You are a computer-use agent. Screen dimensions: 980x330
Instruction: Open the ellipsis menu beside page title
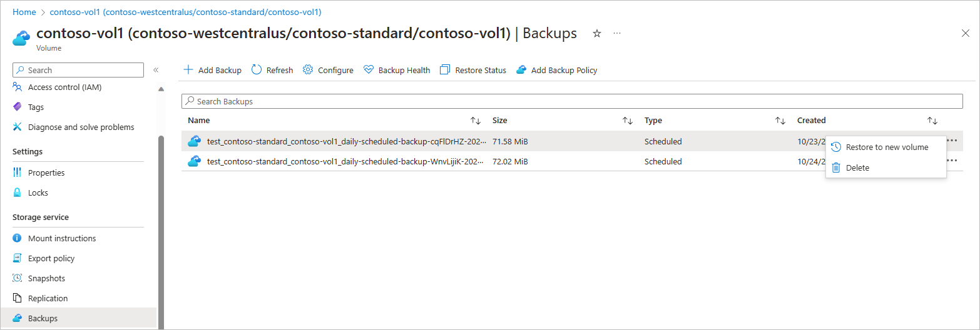(617, 34)
